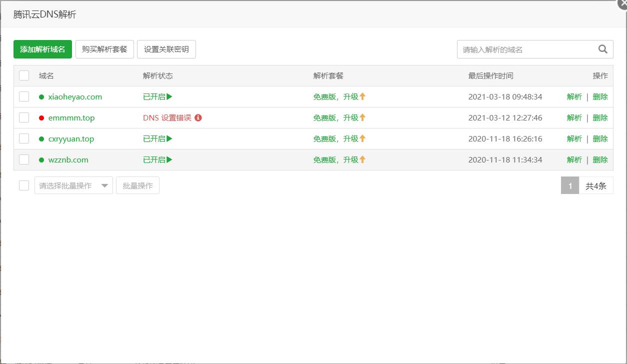Click page number 1 in pagination
This screenshot has width=627, height=364.
[570, 185]
